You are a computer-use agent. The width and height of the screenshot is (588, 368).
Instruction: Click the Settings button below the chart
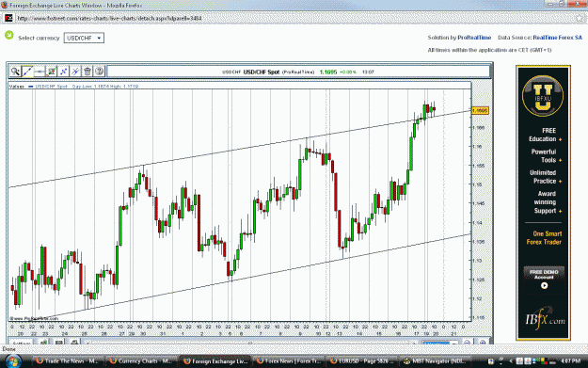point(22,343)
